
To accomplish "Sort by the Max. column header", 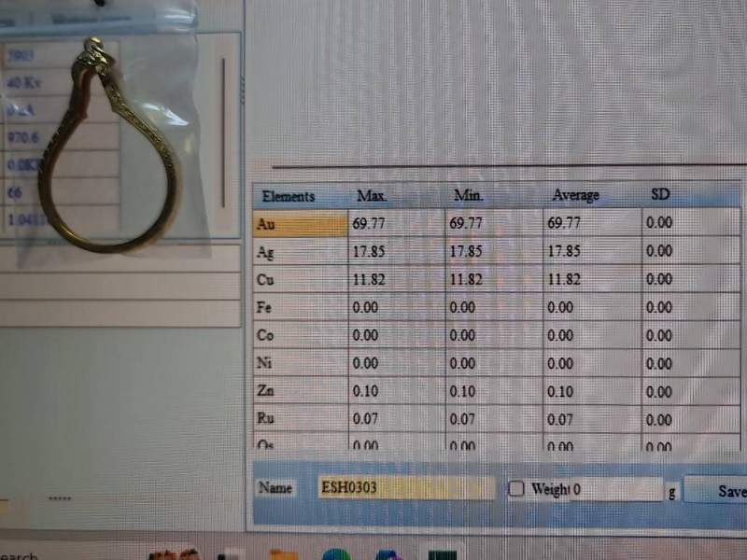I will pos(372,196).
